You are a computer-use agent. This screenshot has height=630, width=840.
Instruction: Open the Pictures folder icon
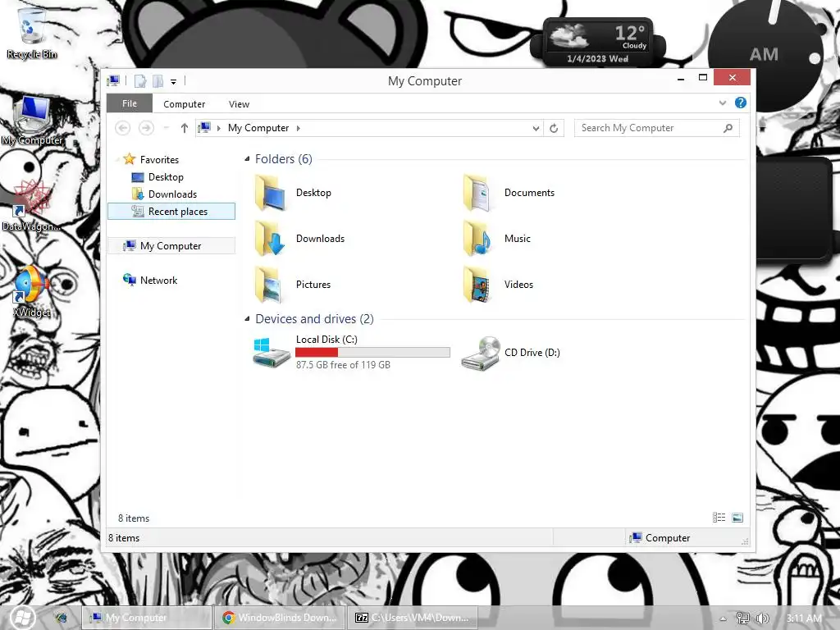pyautogui.click(x=270, y=285)
